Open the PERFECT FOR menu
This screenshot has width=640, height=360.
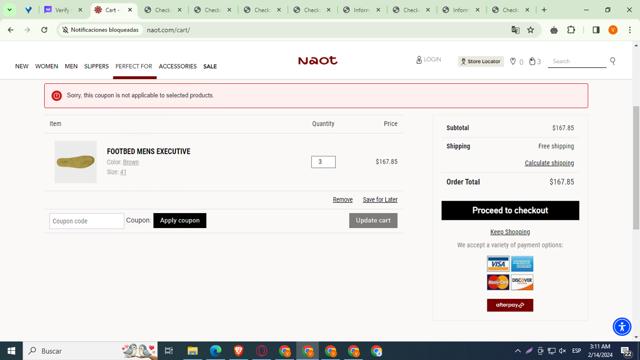point(133,66)
